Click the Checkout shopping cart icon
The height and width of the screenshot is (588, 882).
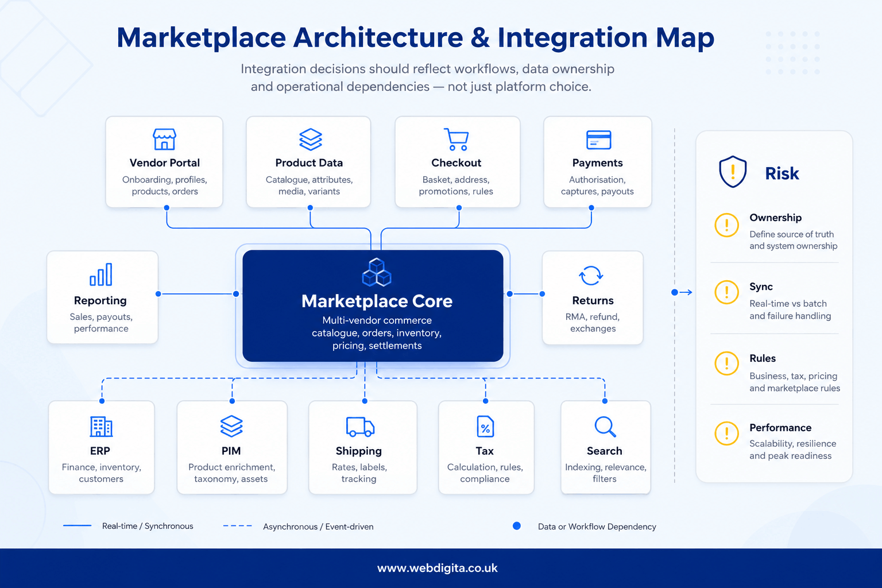click(457, 139)
